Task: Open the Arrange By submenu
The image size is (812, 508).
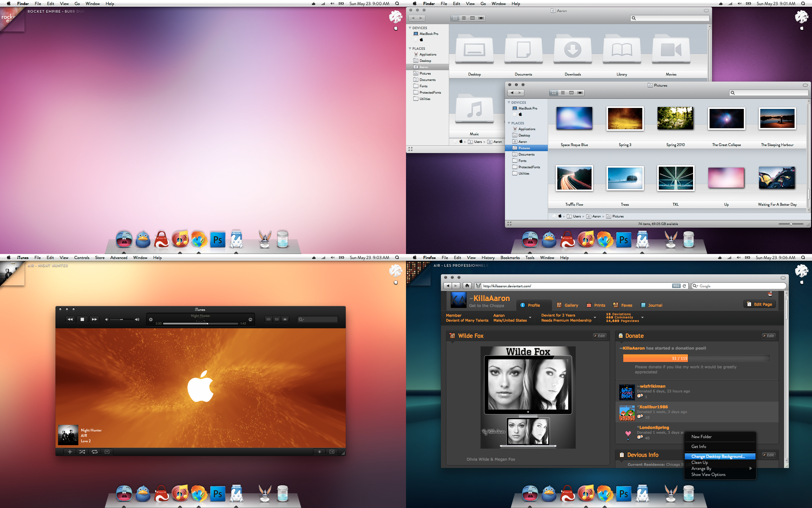Action: 720,468
